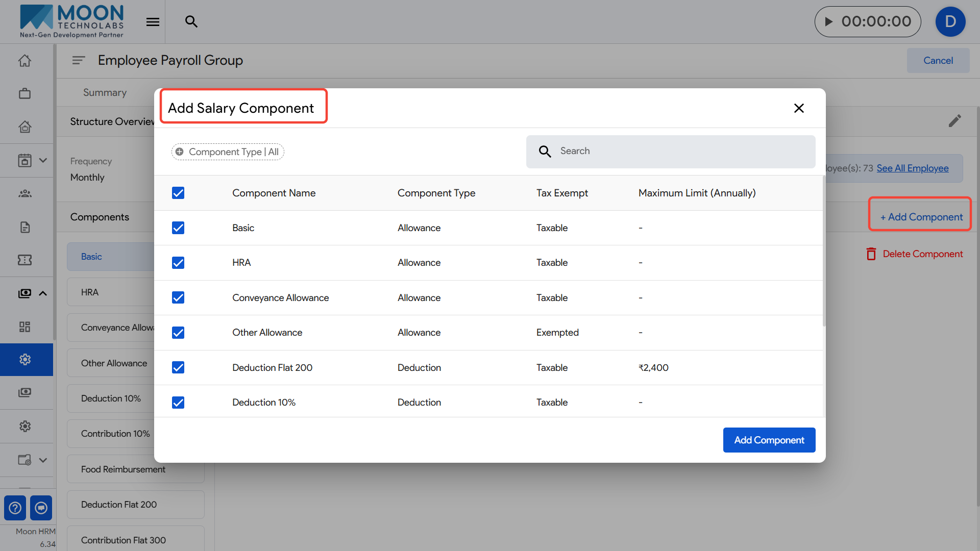Open the chat support icon

pyautogui.click(x=41, y=508)
